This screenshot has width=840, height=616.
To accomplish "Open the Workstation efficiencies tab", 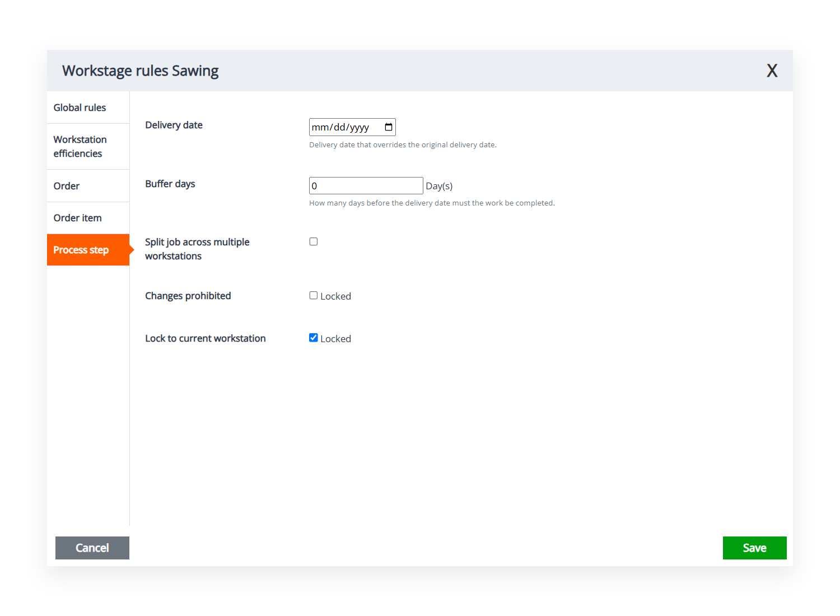I will [x=80, y=146].
